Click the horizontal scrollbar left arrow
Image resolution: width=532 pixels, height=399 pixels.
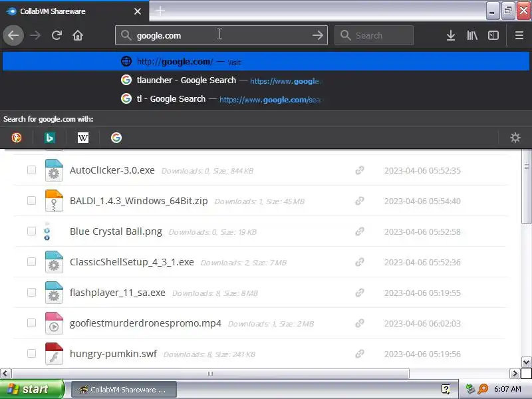click(x=5, y=374)
